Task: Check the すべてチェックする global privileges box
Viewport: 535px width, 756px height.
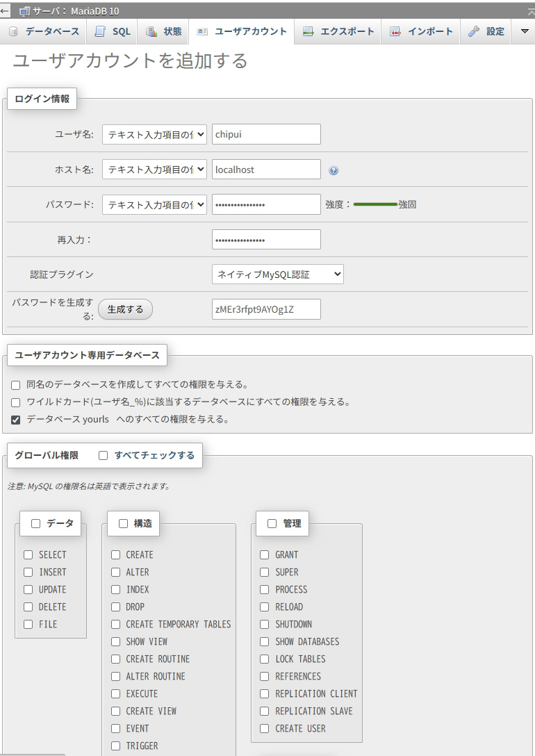Action: pyautogui.click(x=104, y=456)
